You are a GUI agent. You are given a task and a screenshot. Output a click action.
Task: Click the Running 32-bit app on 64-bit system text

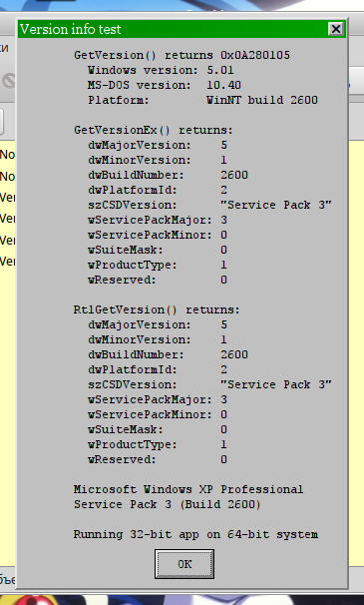point(195,535)
